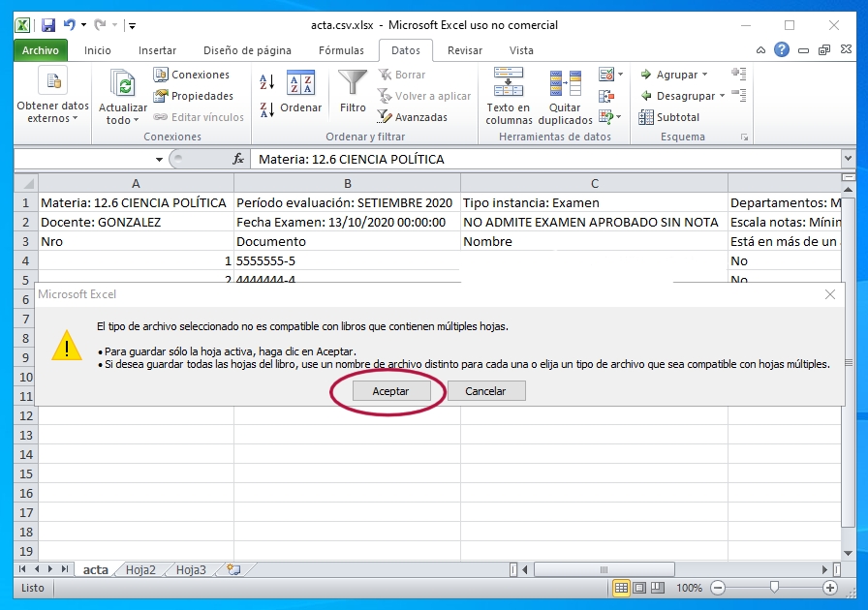Expand the Obtener datos externos dropdown
The image size is (868, 610).
point(52,118)
